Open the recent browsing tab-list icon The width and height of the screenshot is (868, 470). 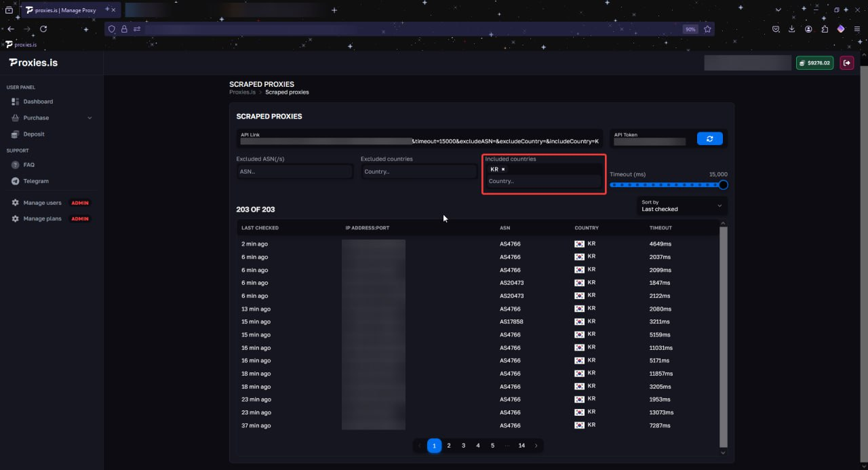[x=9, y=10]
